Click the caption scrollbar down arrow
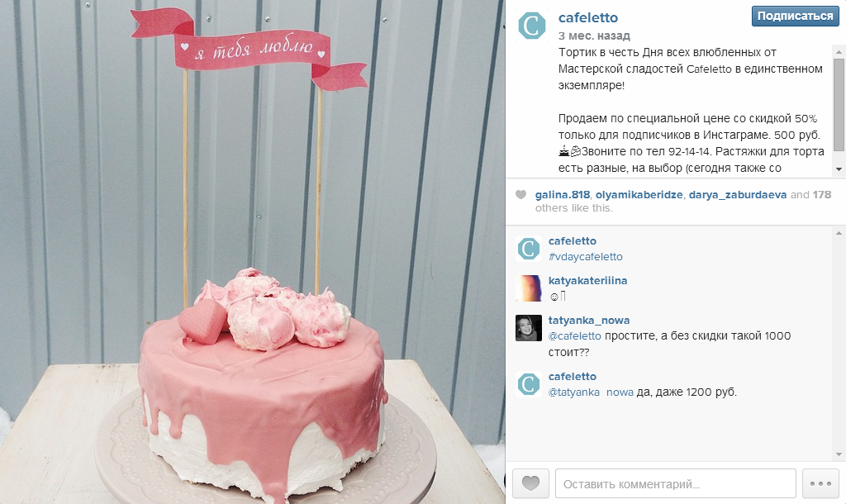 pyautogui.click(x=839, y=169)
